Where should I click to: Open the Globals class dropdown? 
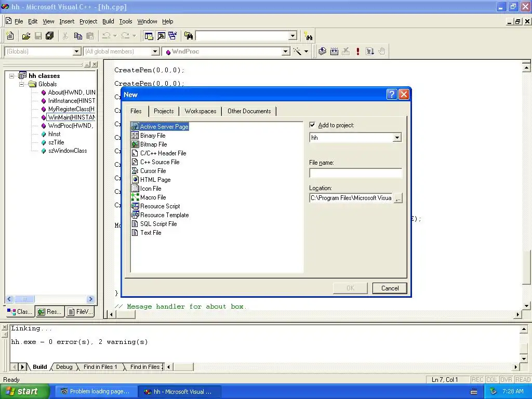coord(77,51)
